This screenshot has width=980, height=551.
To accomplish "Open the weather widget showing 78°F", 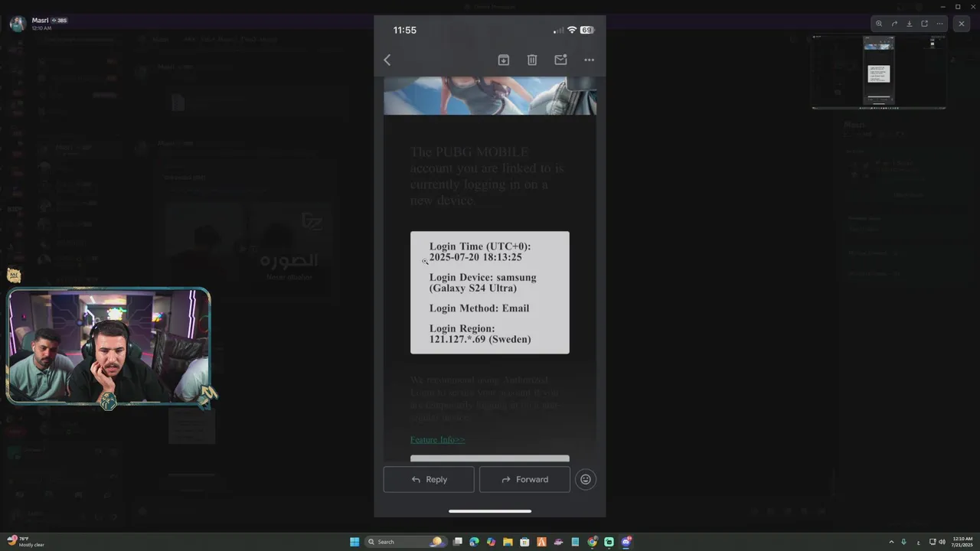I will pyautogui.click(x=24, y=542).
